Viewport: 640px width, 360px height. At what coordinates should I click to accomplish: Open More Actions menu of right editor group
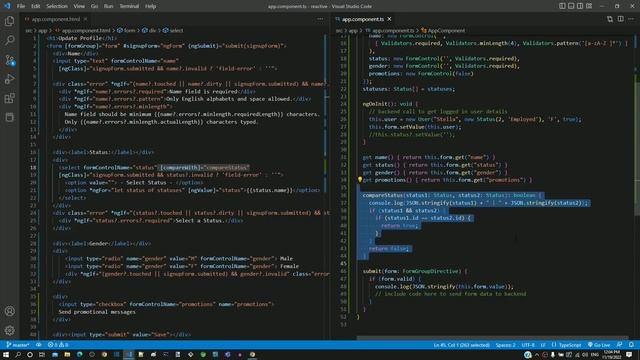point(631,19)
